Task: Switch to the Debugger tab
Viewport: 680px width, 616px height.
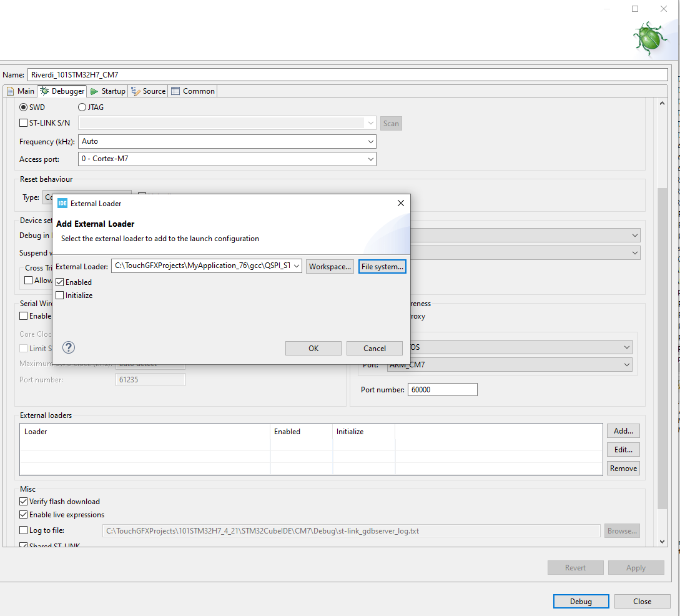Action: [x=62, y=91]
